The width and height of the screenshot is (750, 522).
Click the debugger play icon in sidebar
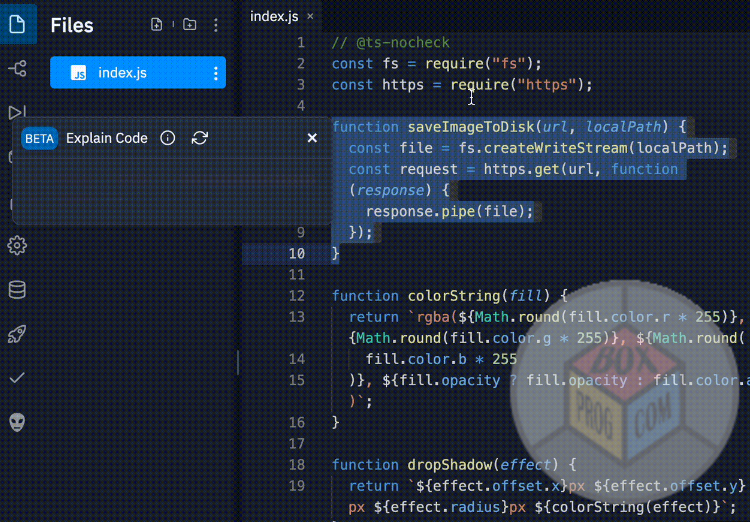coord(17,112)
